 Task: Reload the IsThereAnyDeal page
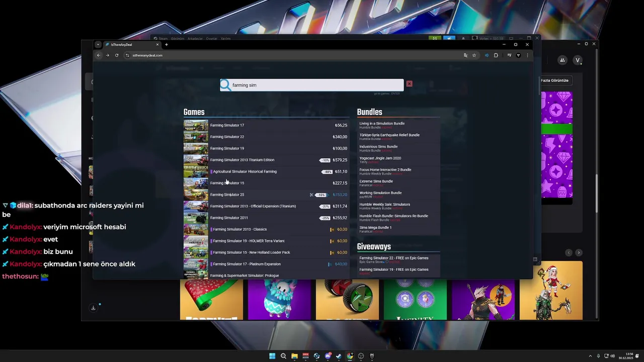point(117,55)
